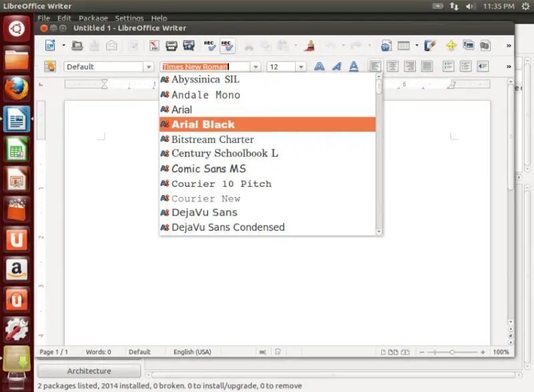This screenshot has height=392, width=534.
Task: Click the Clone Formatting paintbrush icon
Action: pos(309,45)
